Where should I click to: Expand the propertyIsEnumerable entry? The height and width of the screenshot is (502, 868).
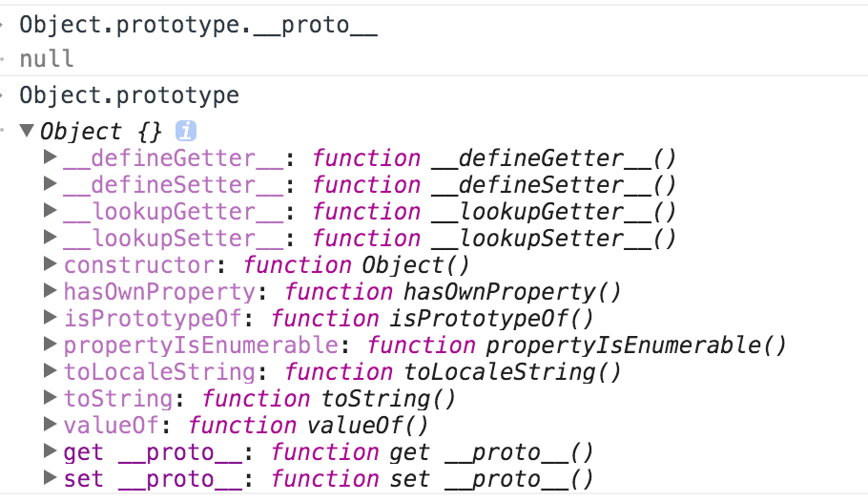coord(51,345)
